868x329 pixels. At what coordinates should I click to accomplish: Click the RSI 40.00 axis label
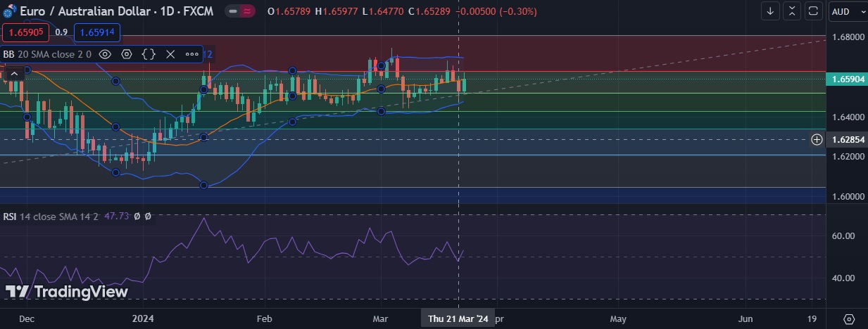pyautogui.click(x=843, y=278)
